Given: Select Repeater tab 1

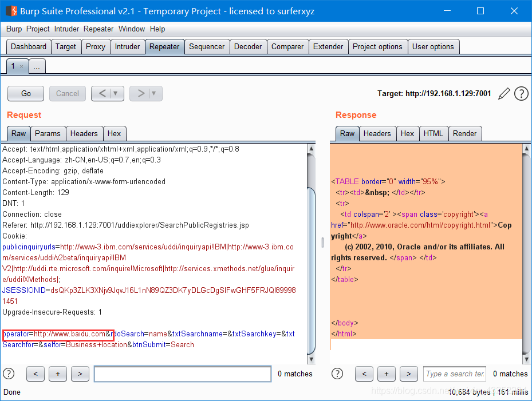Looking at the screenshot, I should (14, 66).
